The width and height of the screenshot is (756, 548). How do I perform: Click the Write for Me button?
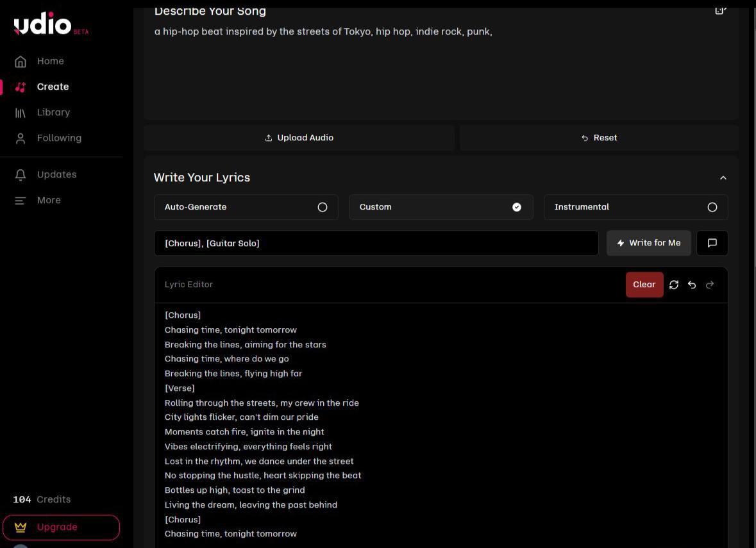point(648,243)
